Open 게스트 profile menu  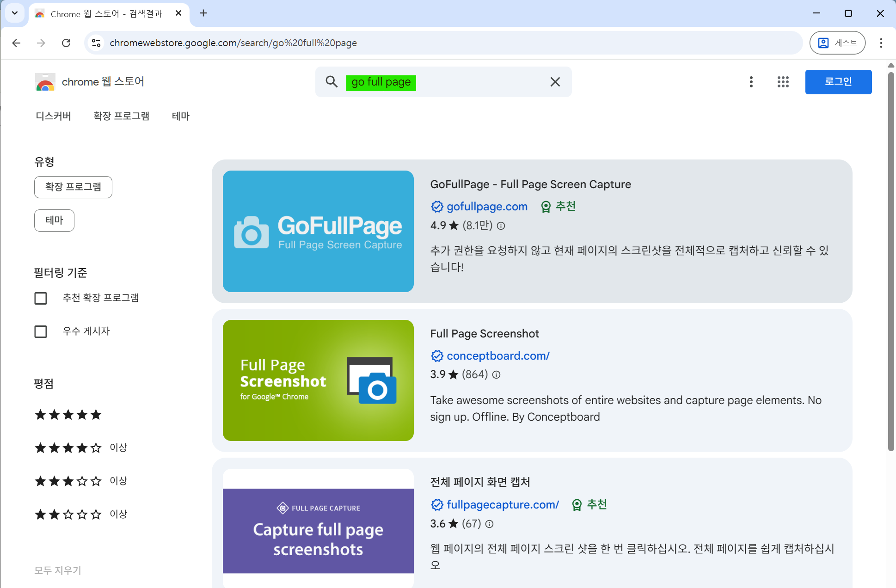[837, 43]
